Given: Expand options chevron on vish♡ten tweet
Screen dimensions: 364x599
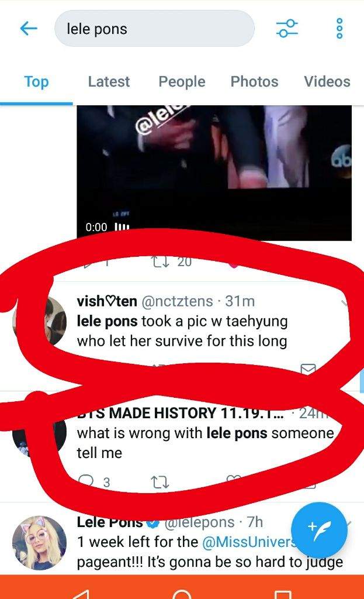Looking at the screenshot, I should pyautogui.click(x=345, y=302).
